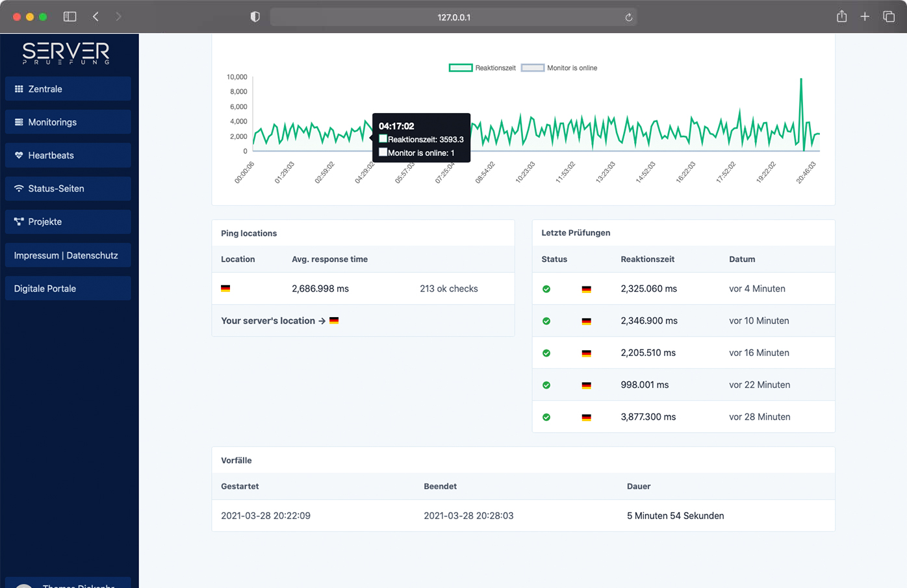Toggle the Safari sidebar panel

[70, 17]
